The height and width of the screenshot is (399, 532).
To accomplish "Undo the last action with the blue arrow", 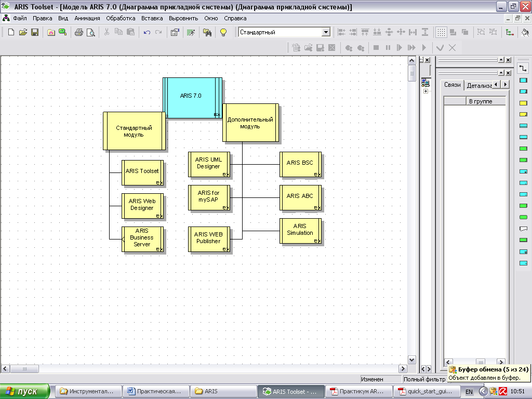I will point(147,32).
